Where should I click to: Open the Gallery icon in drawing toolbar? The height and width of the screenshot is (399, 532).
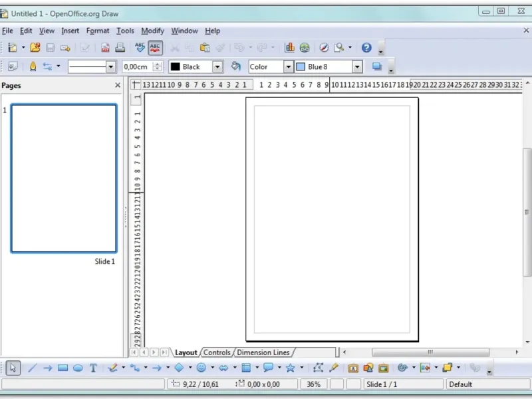click(x=384, y=368)
